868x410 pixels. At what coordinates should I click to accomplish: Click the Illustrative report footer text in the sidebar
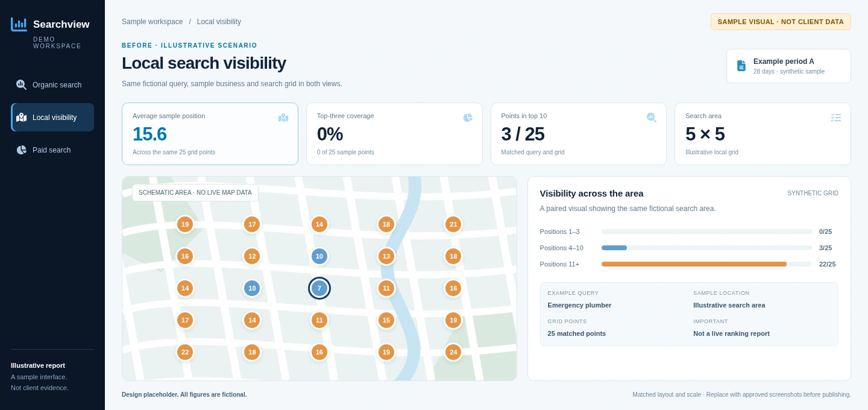pos(38,365)
